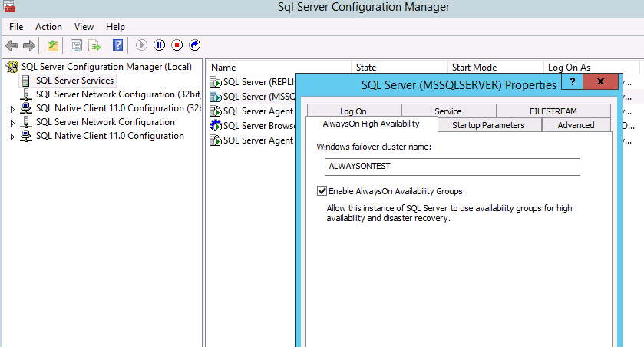
Task: Click the Back arrow toolbar icon
Action: [x=12, y=45]
